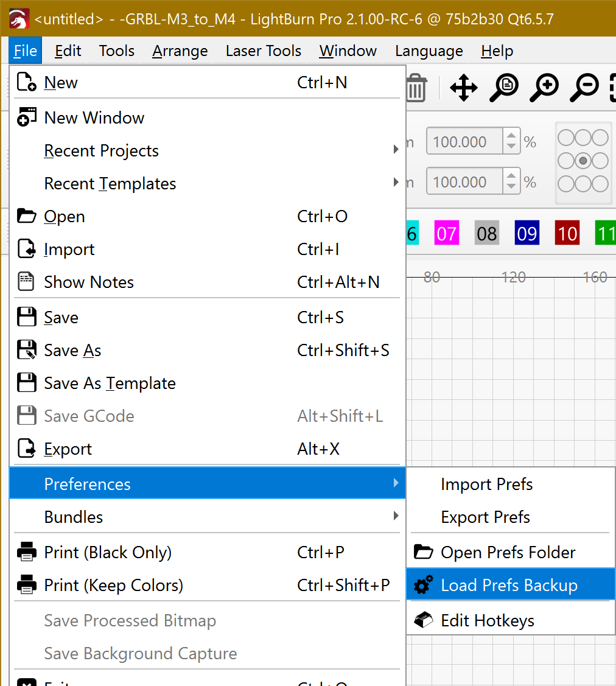This screenshot has width=616, height=686.
Task: Click the Open Prefs Folder icon
Action: pos(423,552)
